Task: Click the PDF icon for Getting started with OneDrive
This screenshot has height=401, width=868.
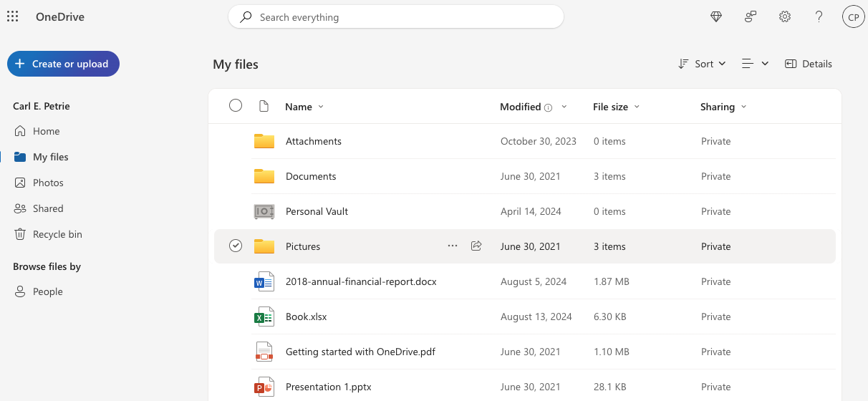Action: [x=264, y=352]
